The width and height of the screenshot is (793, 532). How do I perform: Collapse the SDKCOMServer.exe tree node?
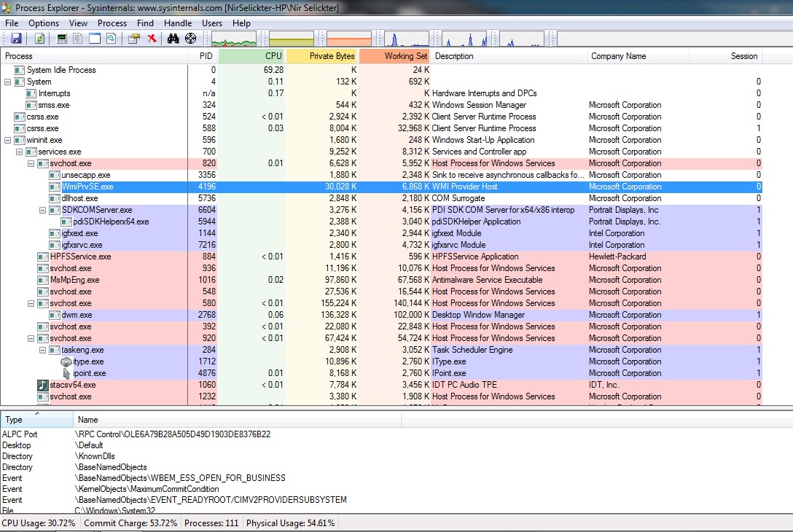42,210
